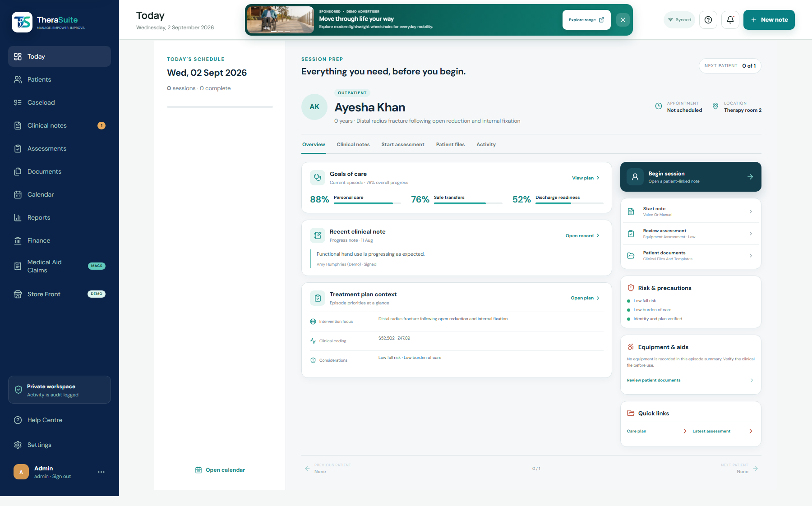Click the New note button
812x506 pixels.
point(769,20)
